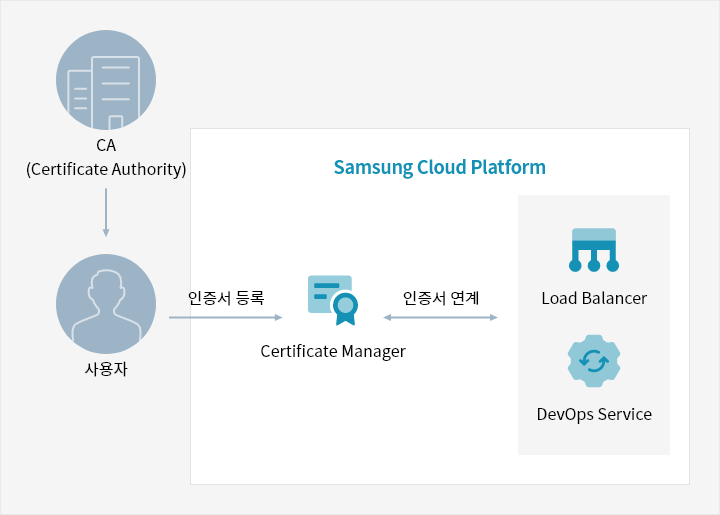Screen dimensions: 720x515
Task: Click the 'DevOps Service' label
Action: click(594, 414)
